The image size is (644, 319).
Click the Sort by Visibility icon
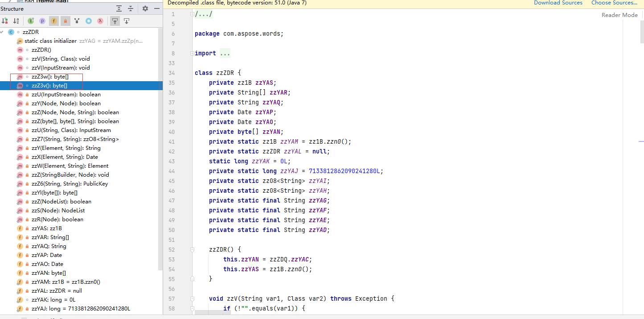5,21
